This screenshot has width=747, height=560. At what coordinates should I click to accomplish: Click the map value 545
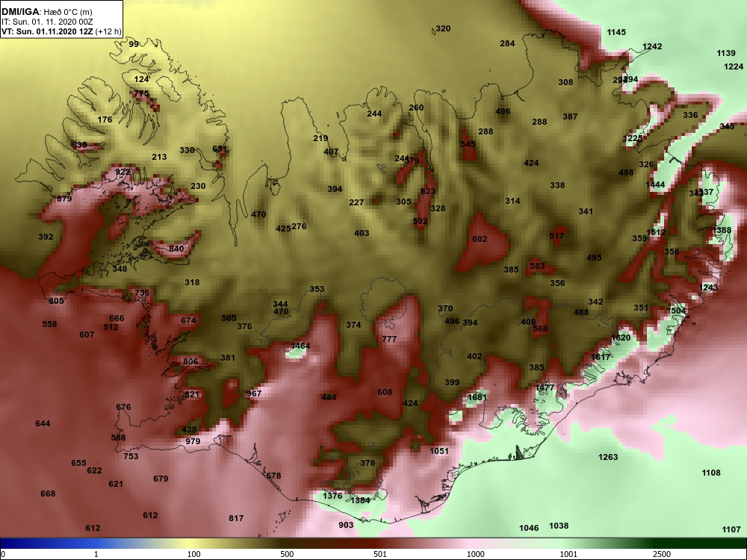click(x=468, y=144)
